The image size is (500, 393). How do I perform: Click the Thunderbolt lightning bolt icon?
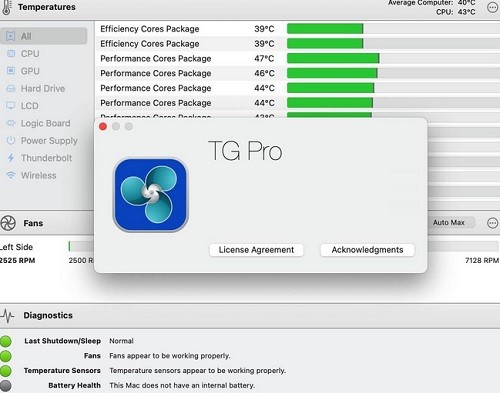point(11,158)
